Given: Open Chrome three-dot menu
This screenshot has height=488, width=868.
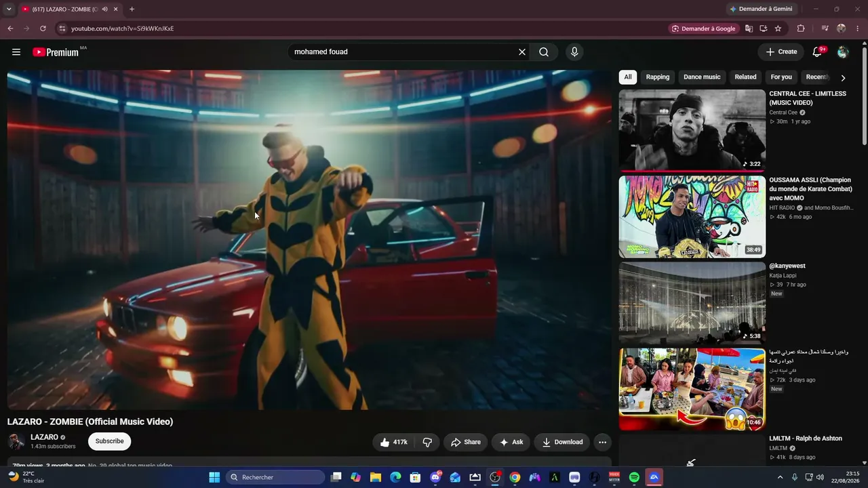Looking at the screenshot, I should 858,28.
